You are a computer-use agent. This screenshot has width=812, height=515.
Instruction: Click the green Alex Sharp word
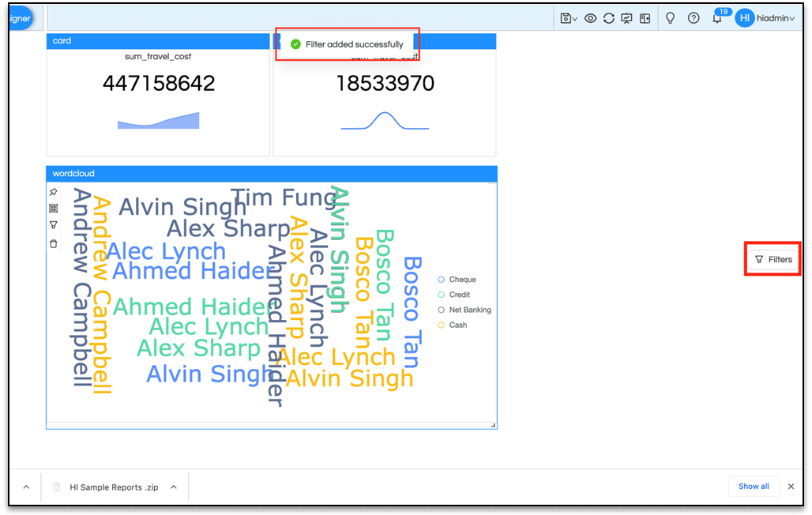(198, 348)
